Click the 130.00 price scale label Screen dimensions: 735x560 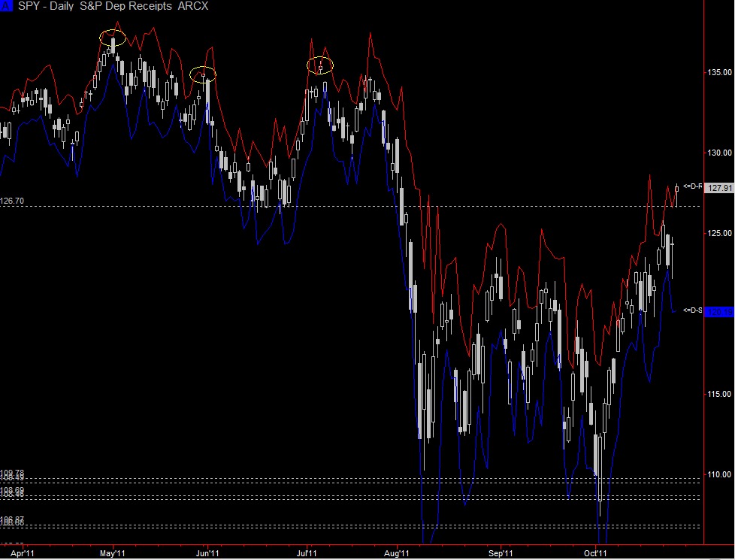point(719,153)
